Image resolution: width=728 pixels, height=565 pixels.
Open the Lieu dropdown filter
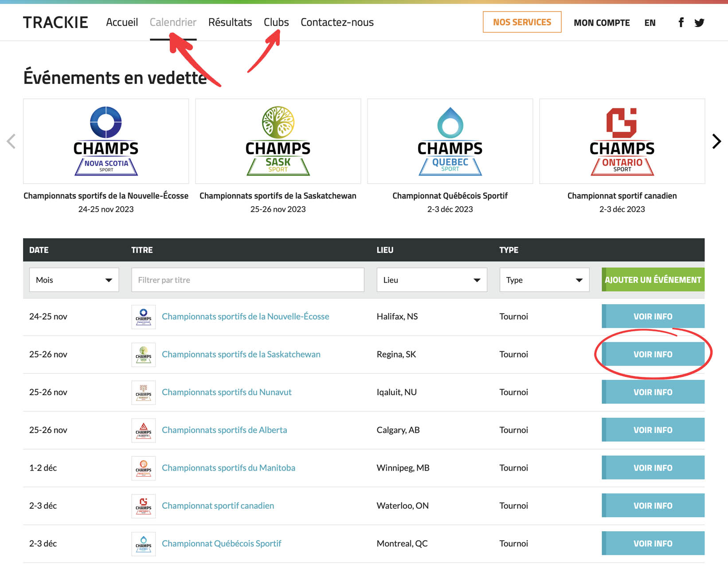point(431,280)
